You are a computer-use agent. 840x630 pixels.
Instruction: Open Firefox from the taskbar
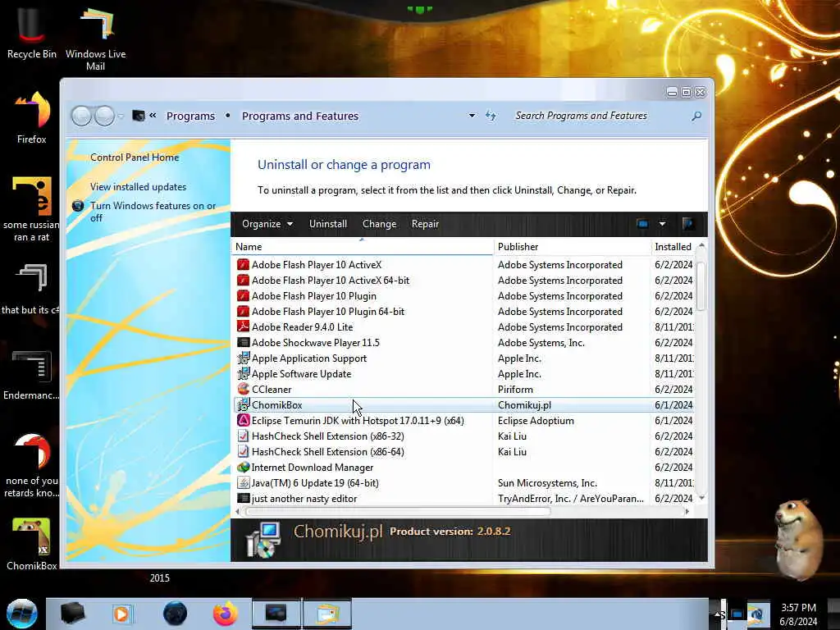[225, 614]
